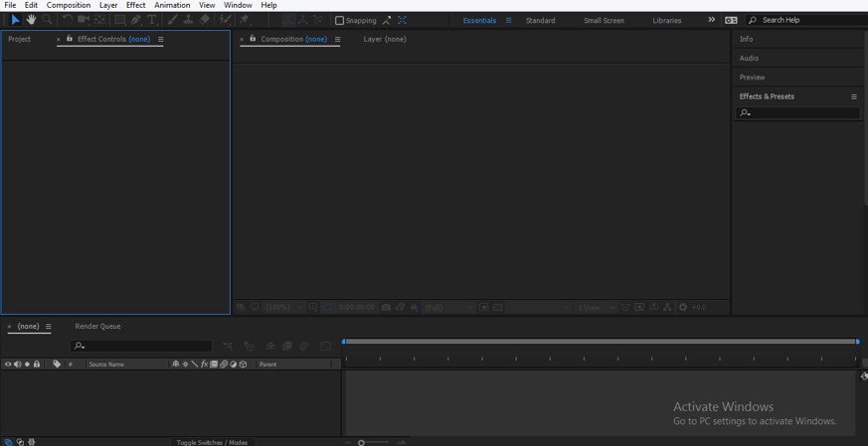
Task: Click the snapshot camera icon in Composition panel
Action: pyautogui.click(x=387, y=307)
